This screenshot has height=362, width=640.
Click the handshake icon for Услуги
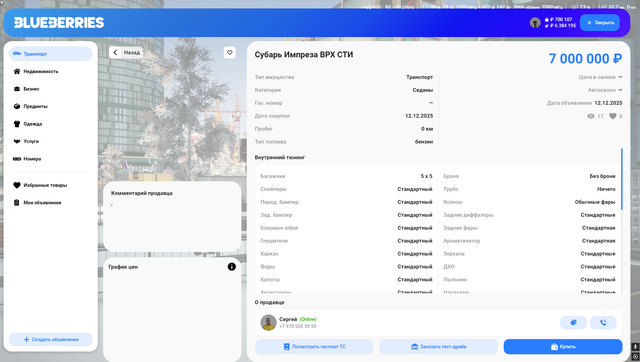(17, 141)
